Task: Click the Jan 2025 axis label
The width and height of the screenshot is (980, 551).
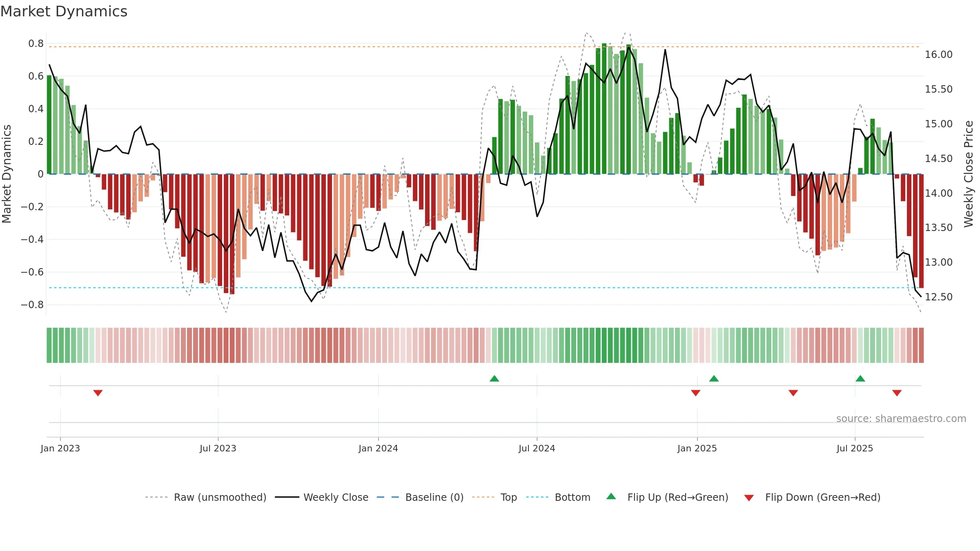Action: [697, 448]
